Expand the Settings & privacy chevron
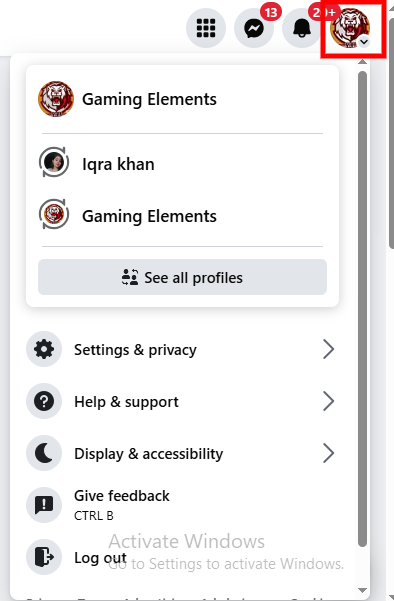 pos(328,349)
